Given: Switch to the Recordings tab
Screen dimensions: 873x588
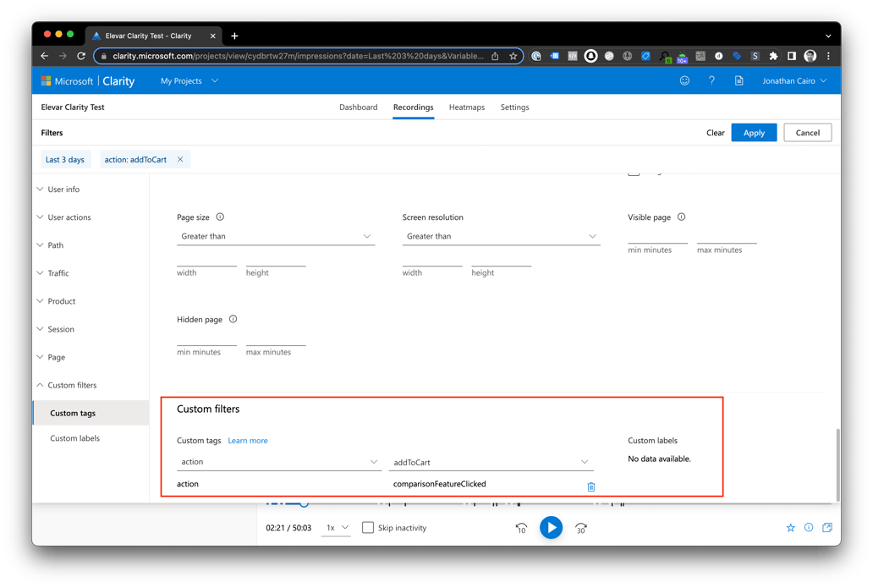Looking at the screenshot, I should [x=413, y=107].
